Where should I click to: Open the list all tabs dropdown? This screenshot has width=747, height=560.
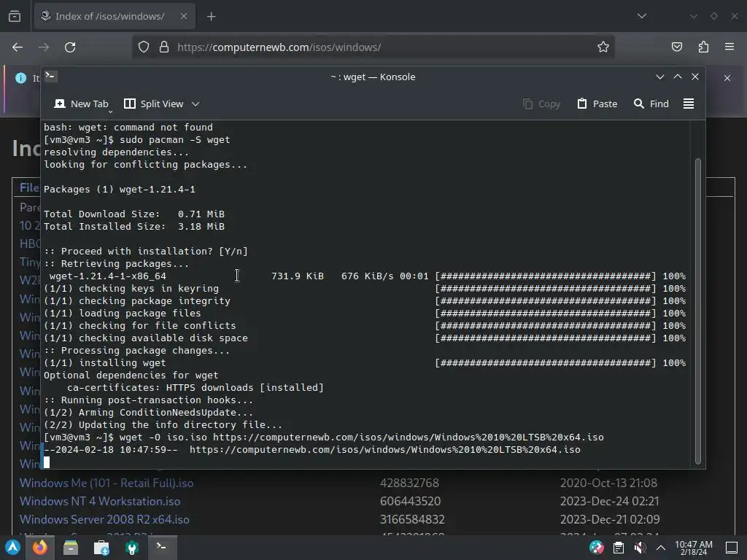pyautogui.click(x=642, y=16)
